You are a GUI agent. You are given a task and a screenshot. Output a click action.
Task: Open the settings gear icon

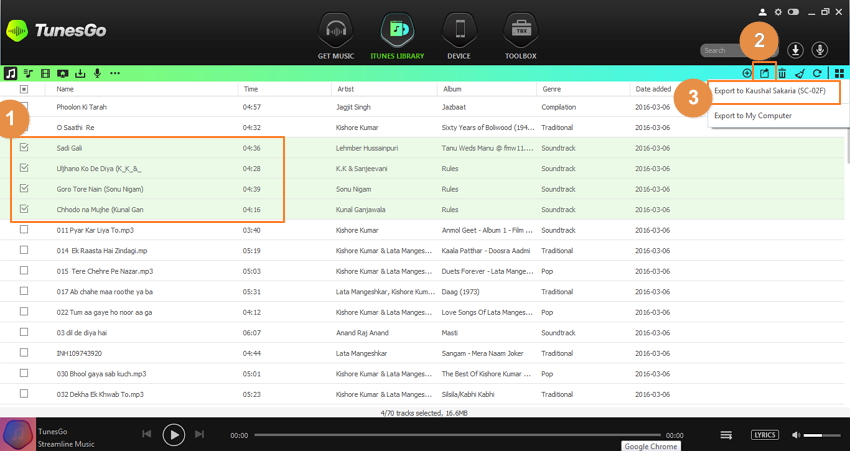[x=778, y=11]
